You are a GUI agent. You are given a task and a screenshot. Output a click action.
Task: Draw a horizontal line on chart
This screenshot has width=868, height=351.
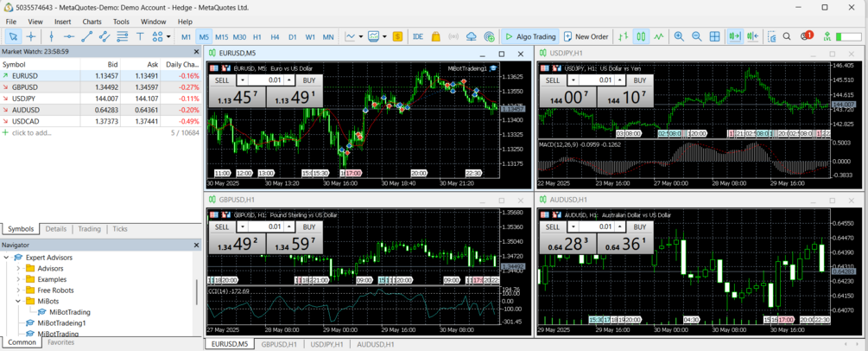[x=69, y=36]
